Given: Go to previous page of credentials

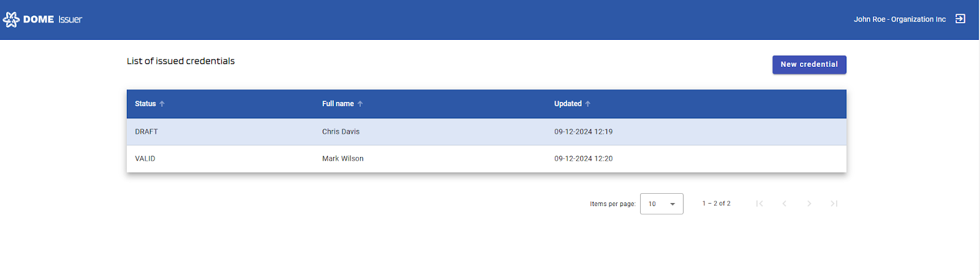Looking at the screenshot, I should (784, 204).
